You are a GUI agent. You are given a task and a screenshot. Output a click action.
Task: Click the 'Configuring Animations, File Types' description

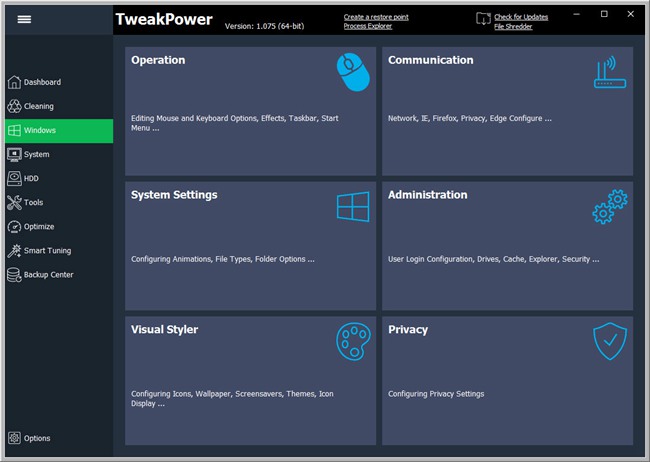223,259
